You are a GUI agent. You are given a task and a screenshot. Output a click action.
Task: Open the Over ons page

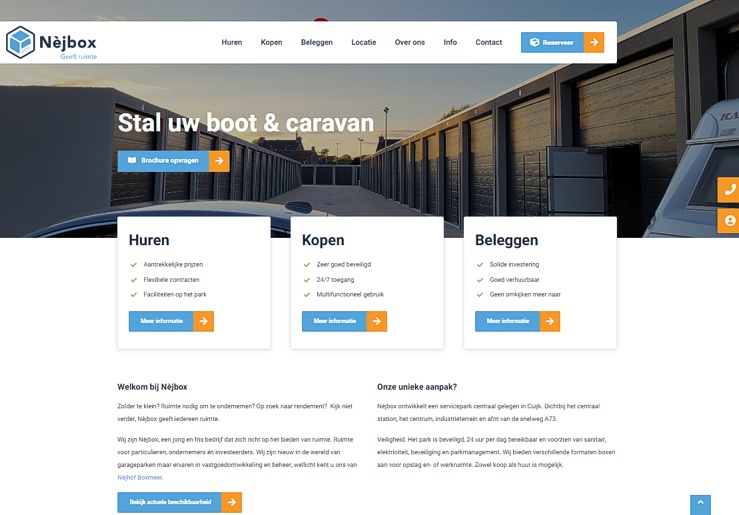point(410,42)
